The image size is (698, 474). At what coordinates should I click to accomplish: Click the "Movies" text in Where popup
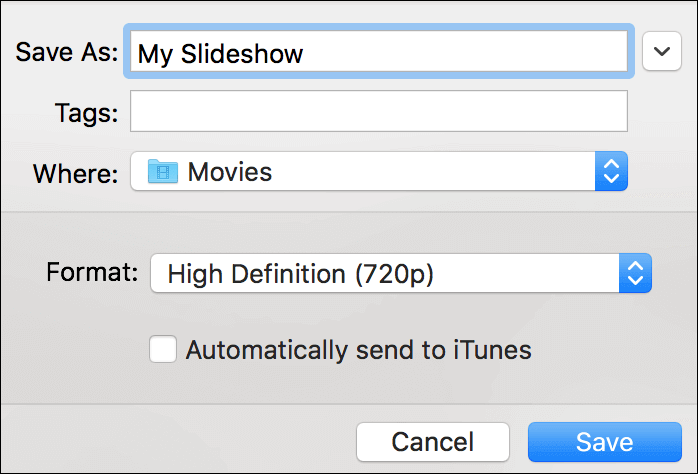tap(230, 172)
